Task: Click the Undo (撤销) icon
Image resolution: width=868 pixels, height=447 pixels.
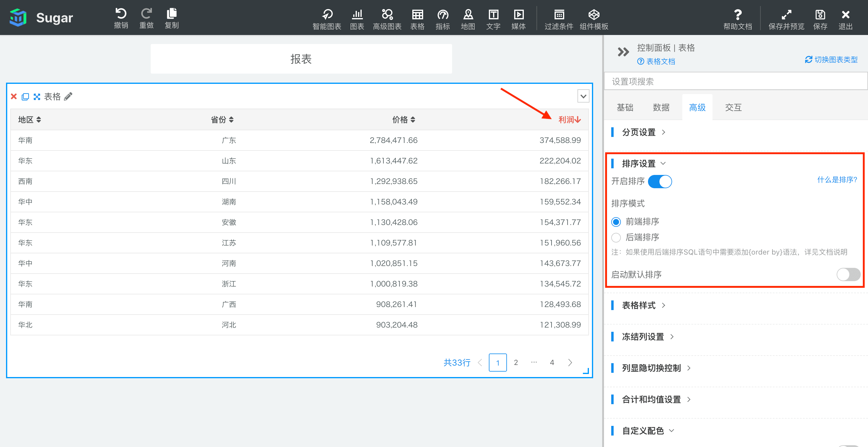Action: click(x=121, y=14)
